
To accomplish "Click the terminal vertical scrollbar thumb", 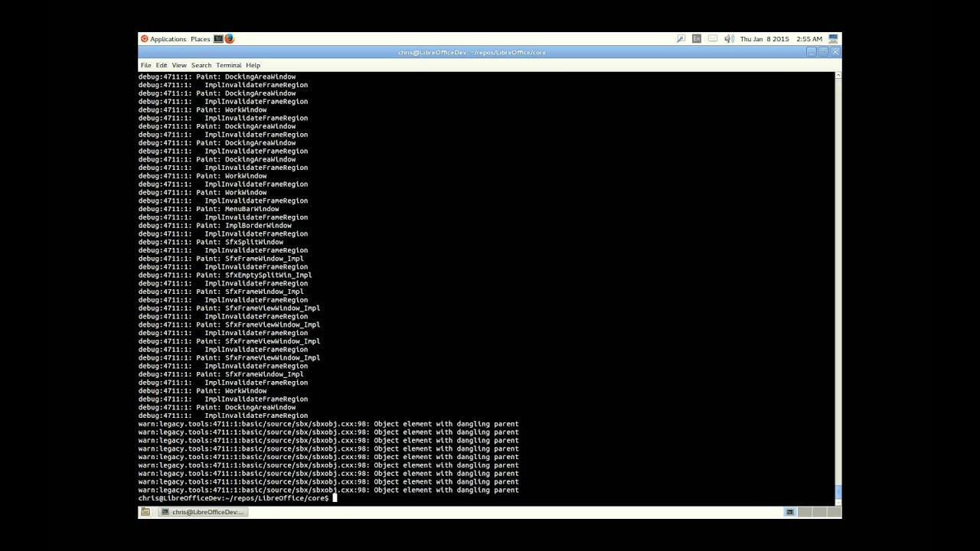I will (x=838, y=491).
